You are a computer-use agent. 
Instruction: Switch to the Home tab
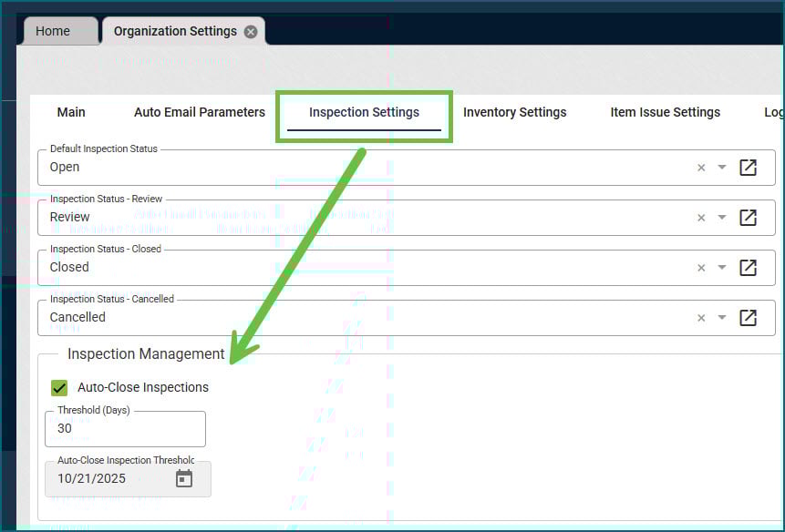coord(53,31)
